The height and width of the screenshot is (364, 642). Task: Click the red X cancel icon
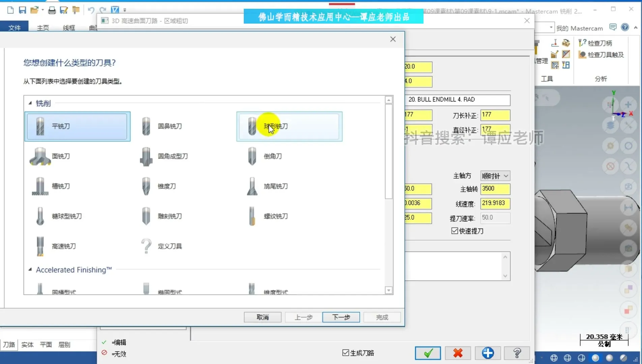click(x=458, y=353)
